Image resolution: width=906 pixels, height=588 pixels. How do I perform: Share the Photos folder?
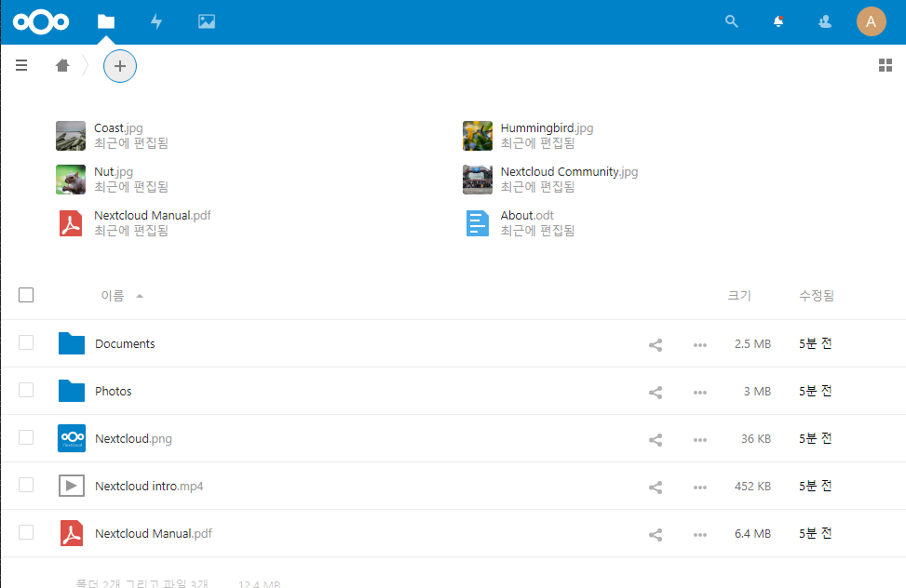click(656, 393)
